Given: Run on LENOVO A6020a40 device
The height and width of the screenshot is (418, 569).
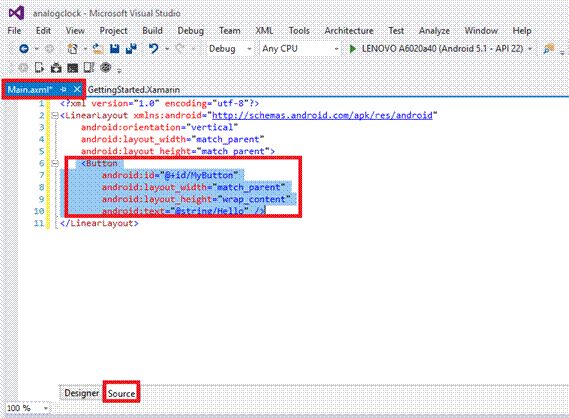Looking at the screenshot, I should 443,49.
